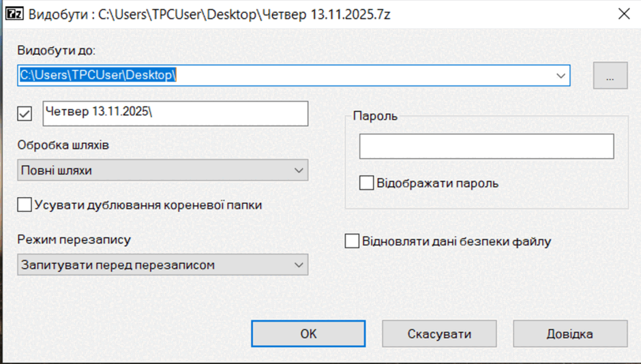Enable Відновляти дані безпеки файлу checkbox
The width and height of the screenshot is (641, 364).
tap(352, 241)
